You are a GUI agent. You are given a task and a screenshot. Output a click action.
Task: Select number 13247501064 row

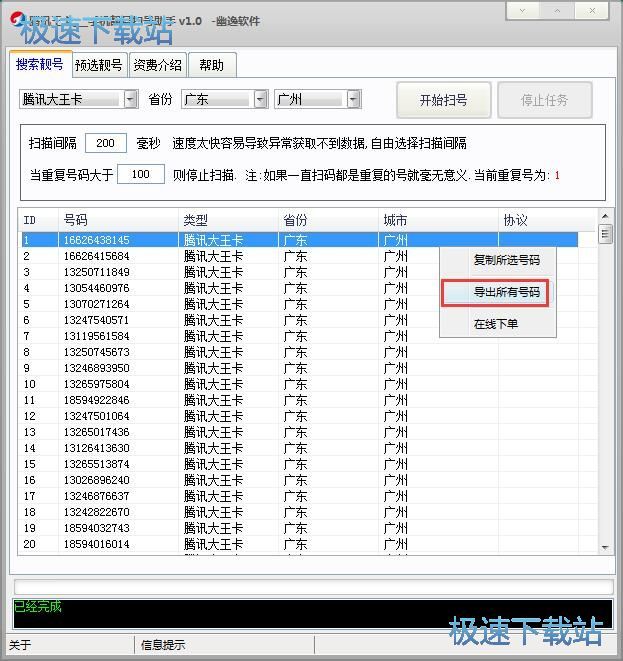pyautogui.click(x=299, y=416)
